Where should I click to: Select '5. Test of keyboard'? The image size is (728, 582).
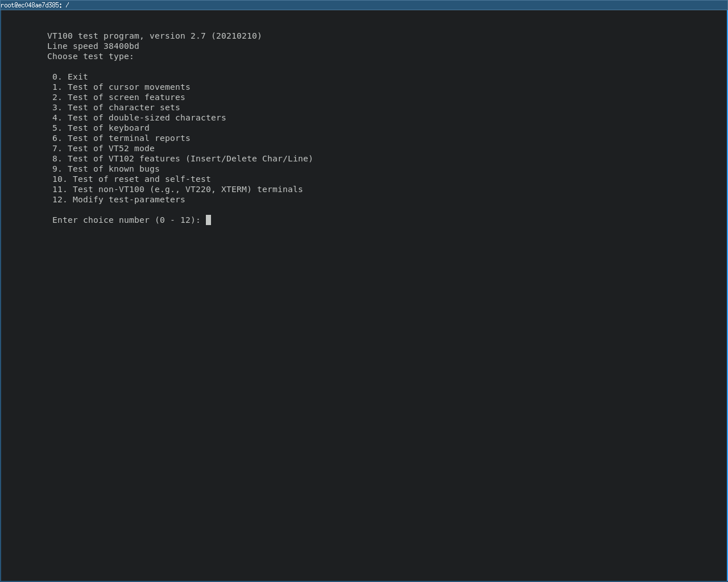pos(101,128)
